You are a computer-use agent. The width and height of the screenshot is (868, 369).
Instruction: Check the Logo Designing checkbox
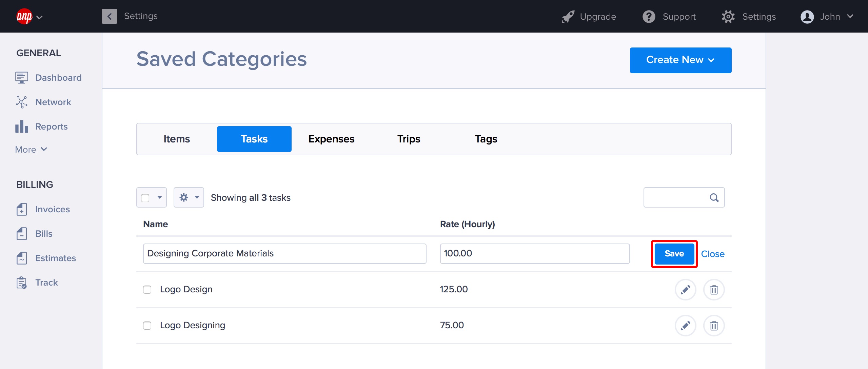[x=147, y=326]
